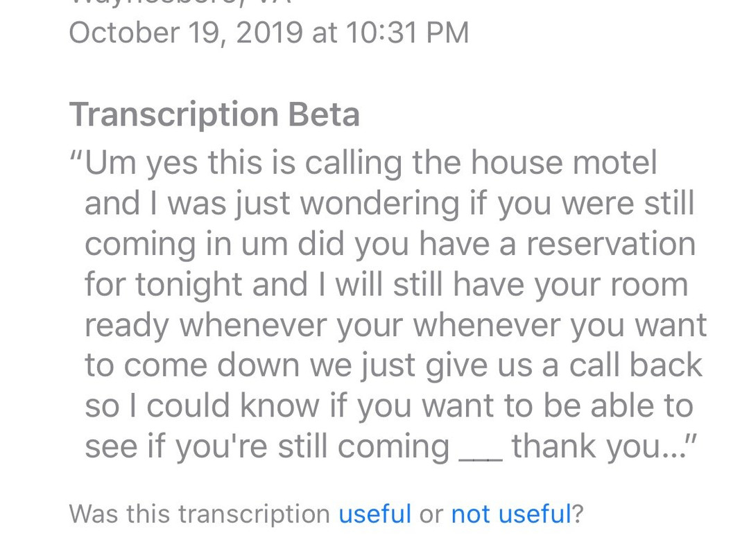This screenshot has height=560, width=749.
Task: Tap the partially visible location line at the top
Action: pyautogui.click(x=180, y=3)
